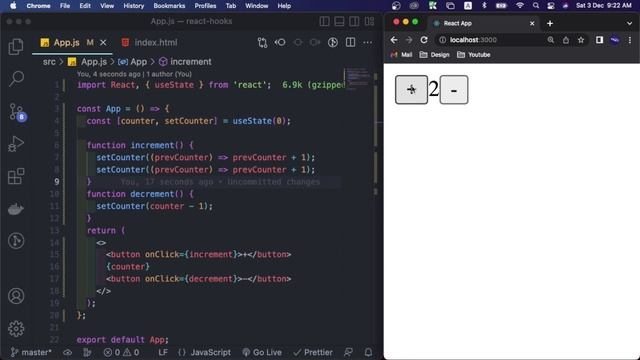Click the open changes timeline icon in editor toolbar
The image size is (640, 360).
[333, 42]
